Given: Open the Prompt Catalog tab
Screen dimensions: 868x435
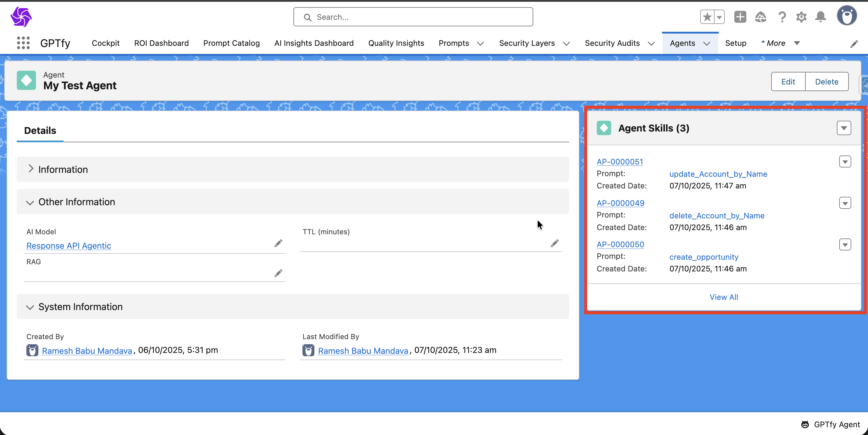Looking at the screenshot, I should [231, 43].
